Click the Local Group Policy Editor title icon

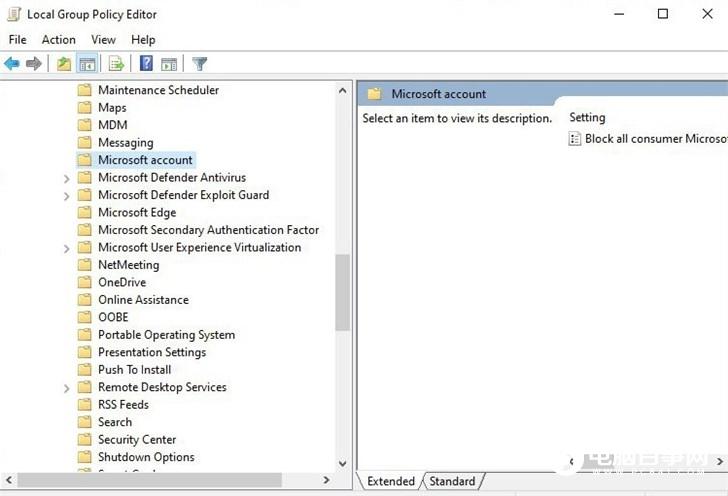pos(14,14)
